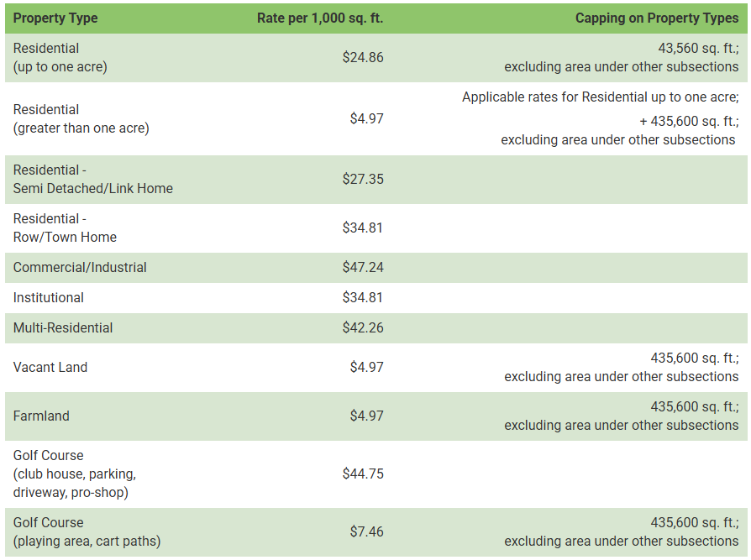Click the $27.35 rate value
Image resolution: width=751 pixels, height=560 pixels.
363,179
